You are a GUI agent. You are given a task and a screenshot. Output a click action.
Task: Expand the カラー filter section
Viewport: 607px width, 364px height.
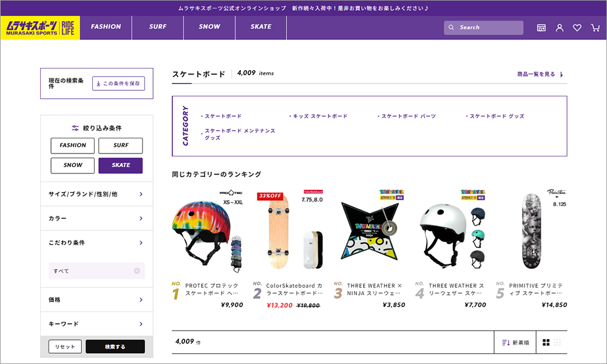click(x=96, y=218)
